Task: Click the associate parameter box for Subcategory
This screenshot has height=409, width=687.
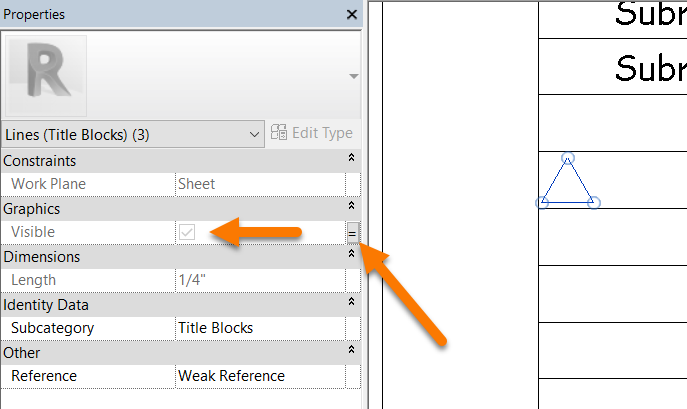Action: pyautogui.click(x=352, y=328)
